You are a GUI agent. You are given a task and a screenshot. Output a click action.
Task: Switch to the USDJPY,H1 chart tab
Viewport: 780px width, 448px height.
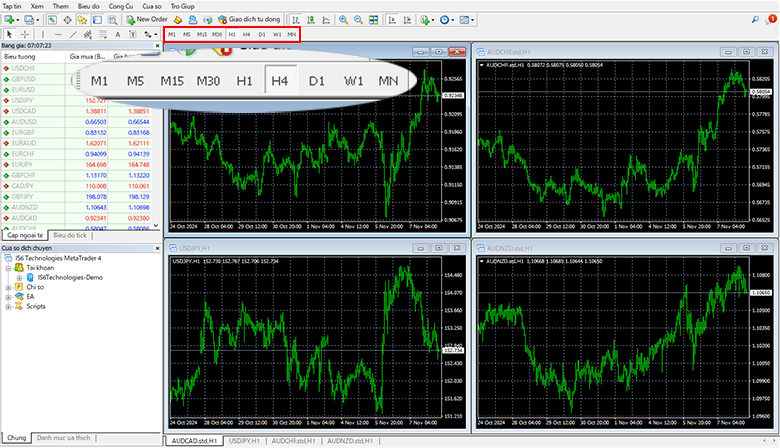pyautogui.click(x=244, y=441)
